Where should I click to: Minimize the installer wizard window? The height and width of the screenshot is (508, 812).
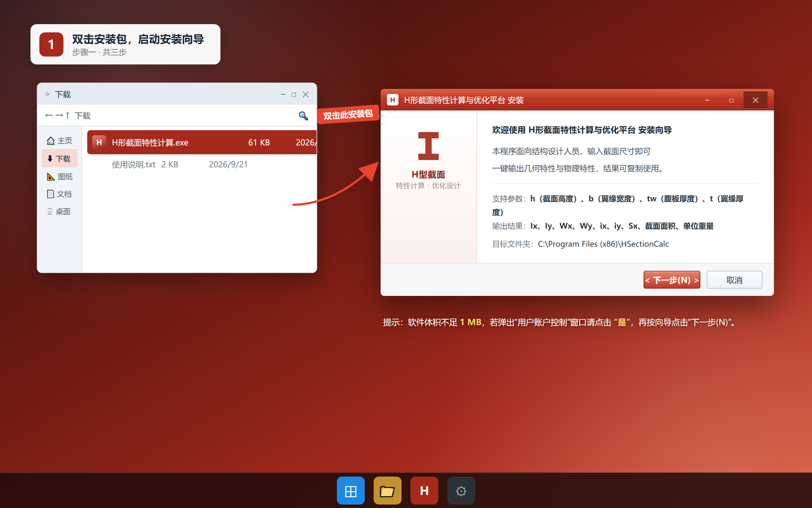click(x=707, y=100)
